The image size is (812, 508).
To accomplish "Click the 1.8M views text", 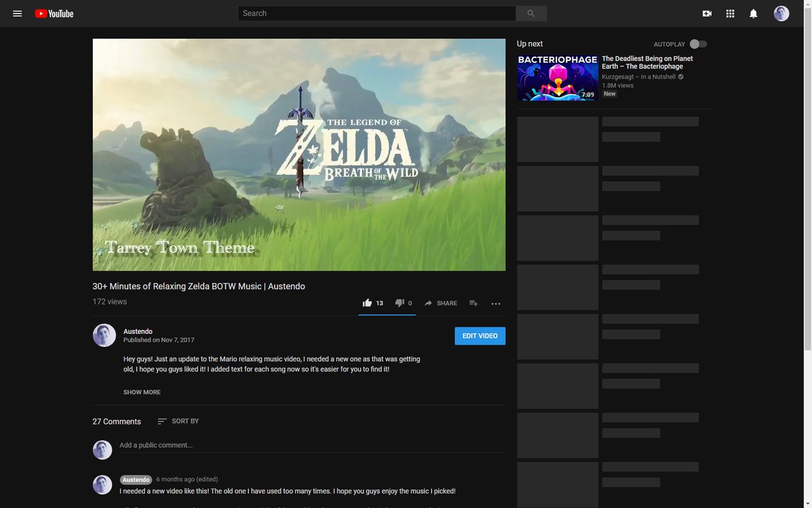I will click(618, 85).
